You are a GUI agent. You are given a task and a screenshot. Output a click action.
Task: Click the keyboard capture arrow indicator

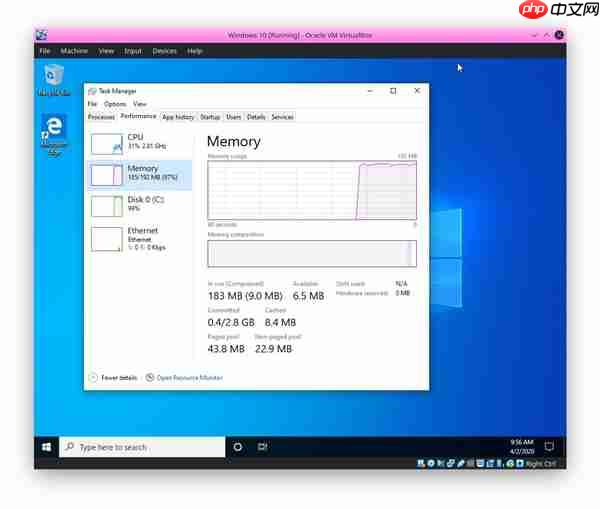520,463
